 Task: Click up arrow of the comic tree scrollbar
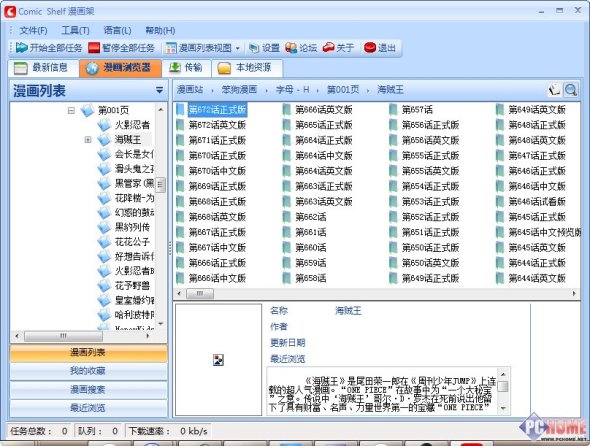(x=161, y=110)
